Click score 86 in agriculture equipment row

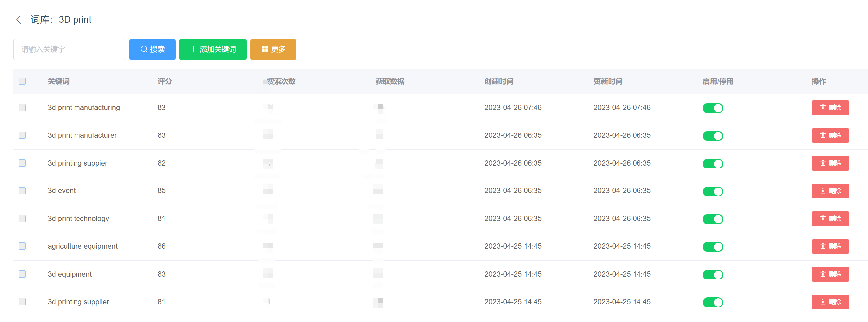point(161,246)
